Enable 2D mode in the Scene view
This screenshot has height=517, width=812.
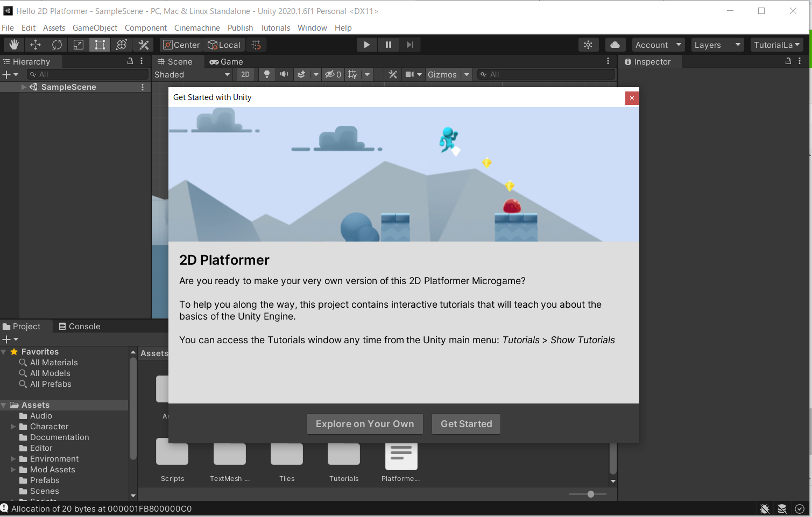click(245, 74)
